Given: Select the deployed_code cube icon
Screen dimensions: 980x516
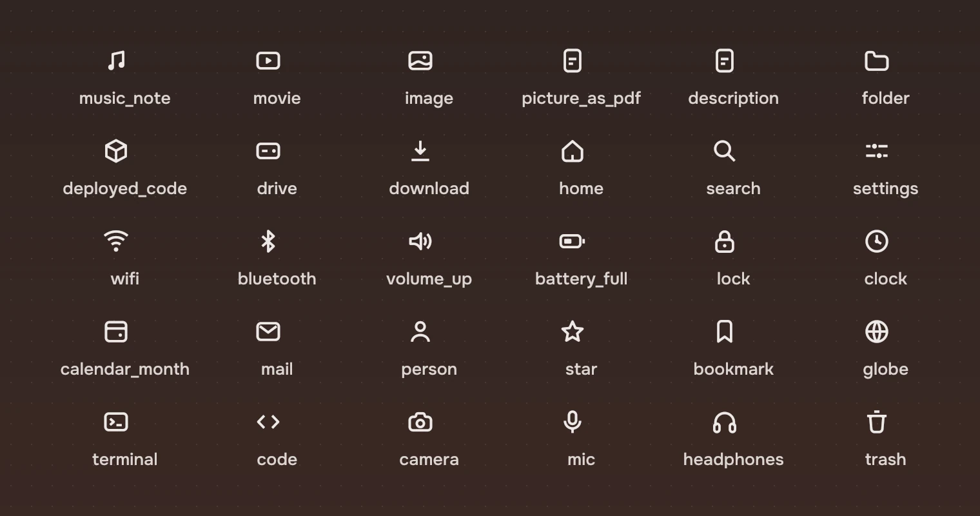Looking at the screenshot, I should pos(116,151).
